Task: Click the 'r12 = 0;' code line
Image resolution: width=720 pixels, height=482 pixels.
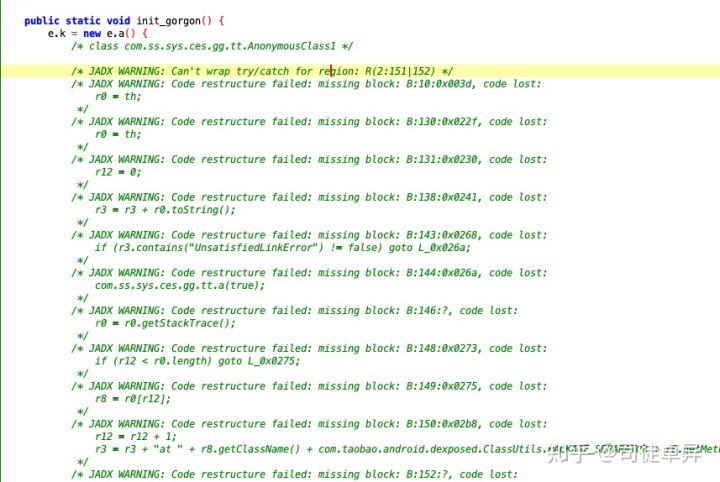Action: click(118, 172)
